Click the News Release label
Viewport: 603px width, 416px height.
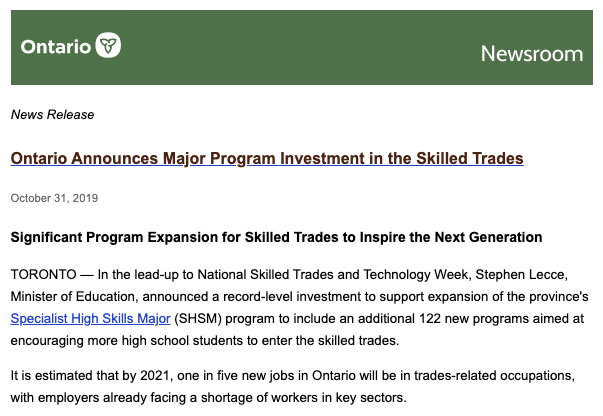52,115
